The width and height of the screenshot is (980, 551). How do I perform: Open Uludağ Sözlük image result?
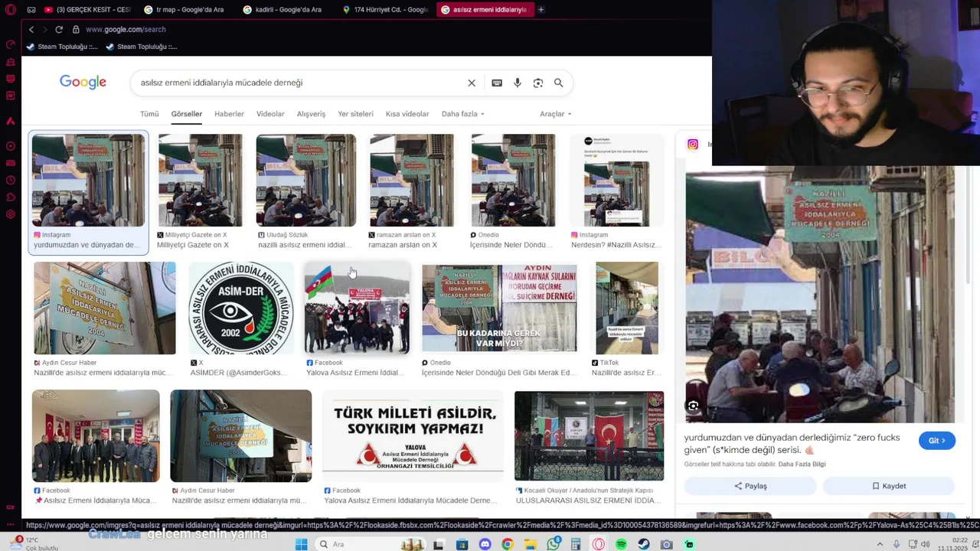click(306, 181)
